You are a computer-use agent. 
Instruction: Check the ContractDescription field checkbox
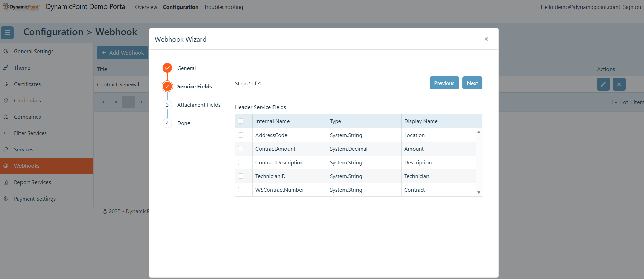[x=241, y=162]
